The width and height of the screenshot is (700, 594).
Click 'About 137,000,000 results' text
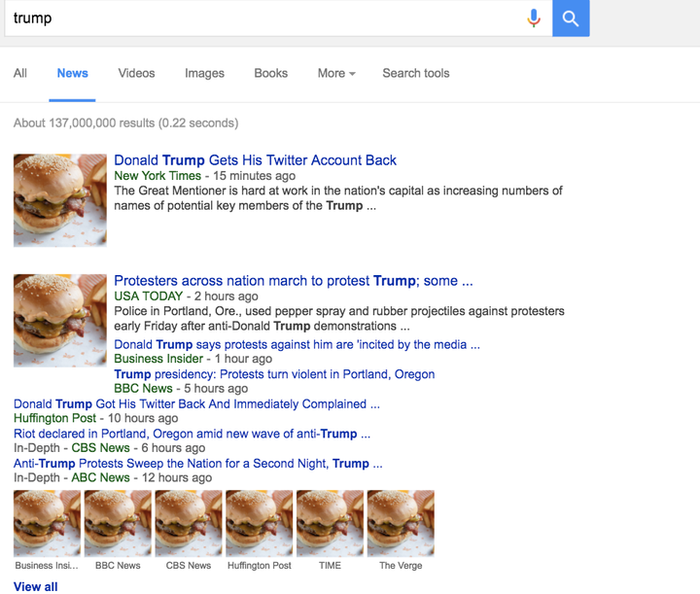pyautogui.click(x=125, y=123)
